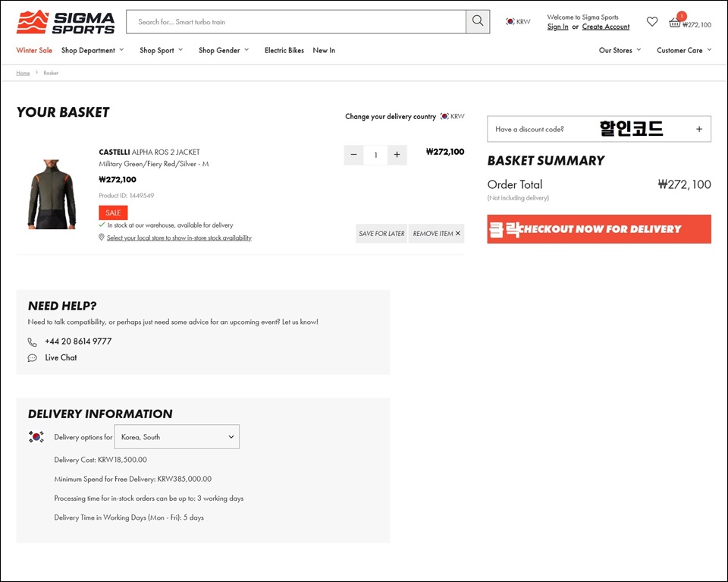Image resolution: width=728 pixels, height=582 pixels.
Task: Increase quantity with the plus button
Action: 397,155
